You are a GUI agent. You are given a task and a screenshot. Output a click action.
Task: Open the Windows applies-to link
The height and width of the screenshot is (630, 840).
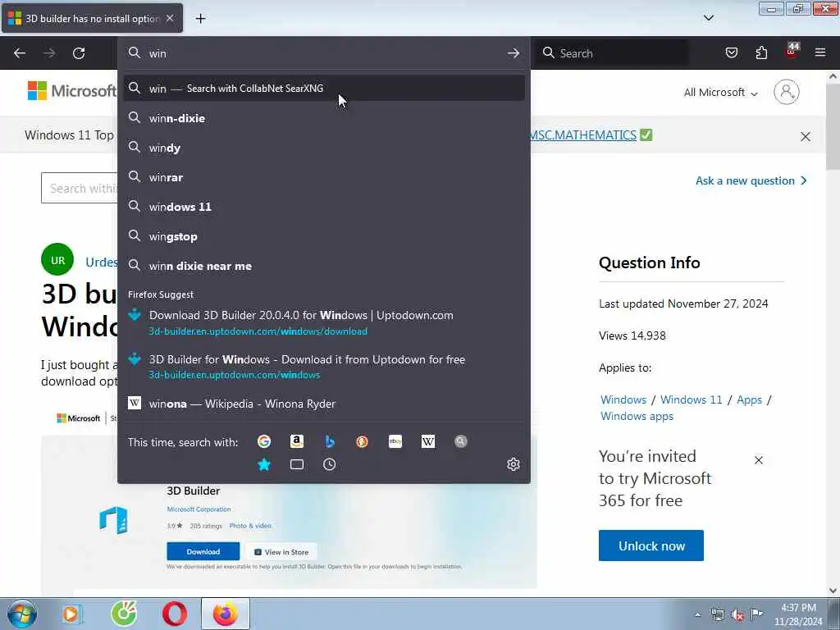pos(623,399)
